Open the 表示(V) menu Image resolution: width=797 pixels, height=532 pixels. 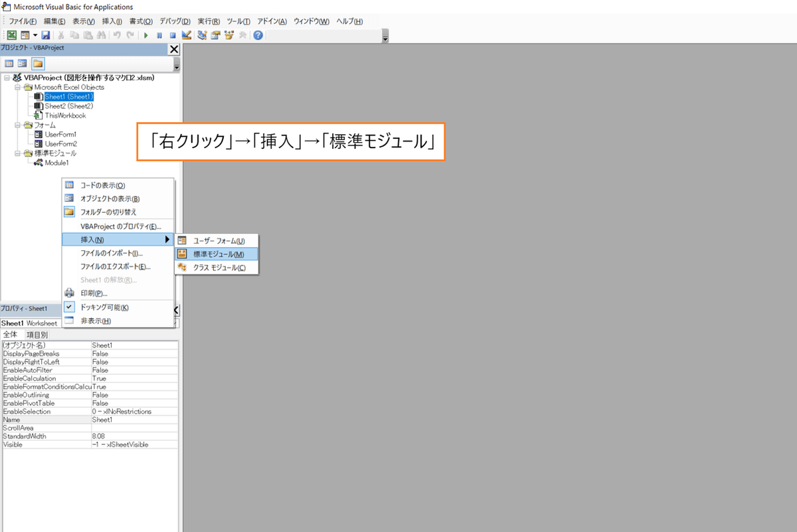84,21
